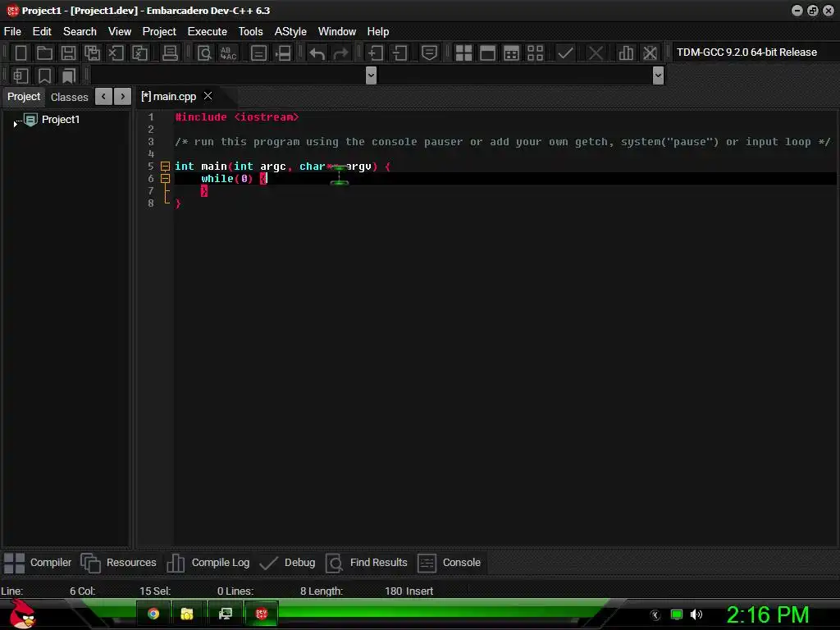Click the Open file folder icon

[44, 52]
